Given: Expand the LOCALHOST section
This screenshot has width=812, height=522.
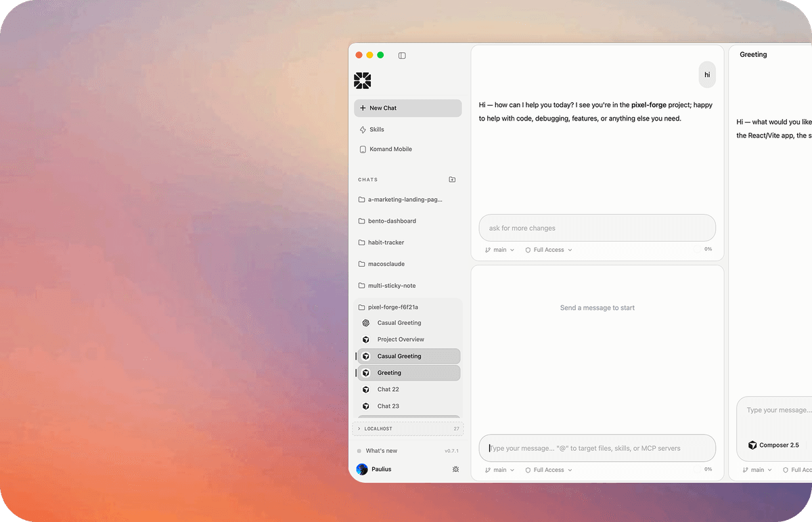Looking at the screenshot, I should tap(407, 429).
